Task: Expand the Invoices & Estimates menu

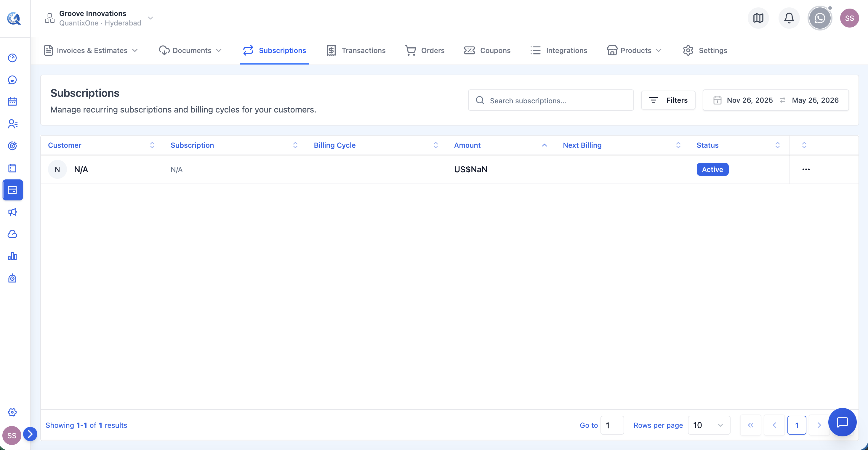Action: pos(91,51)
